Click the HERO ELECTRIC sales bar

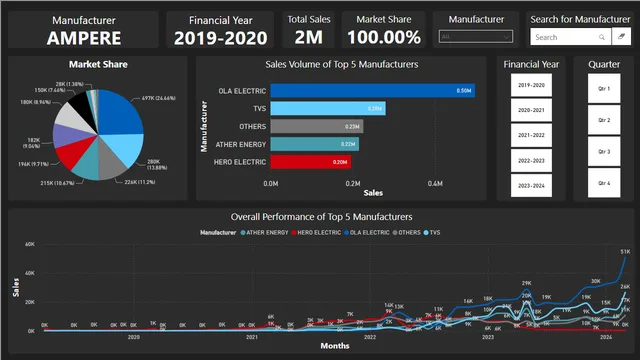(x=311, y=162)
